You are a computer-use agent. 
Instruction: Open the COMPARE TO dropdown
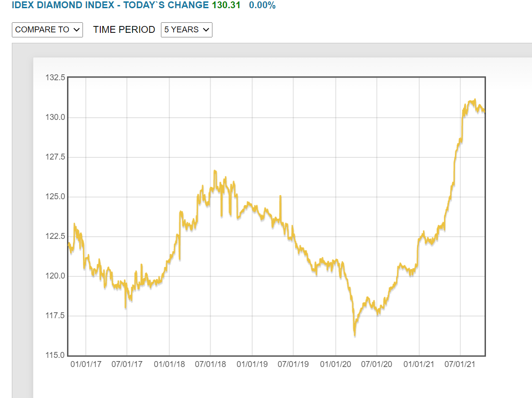pyautogui.click(x=47, y=30)
